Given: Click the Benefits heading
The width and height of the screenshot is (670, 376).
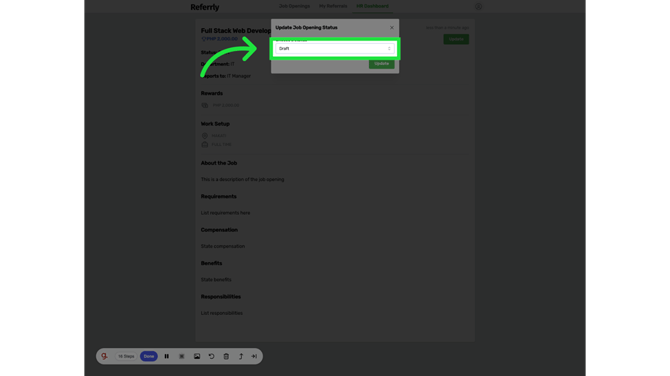Looking at the screenshot, I should pyautogui.click(x=212, y=263).
